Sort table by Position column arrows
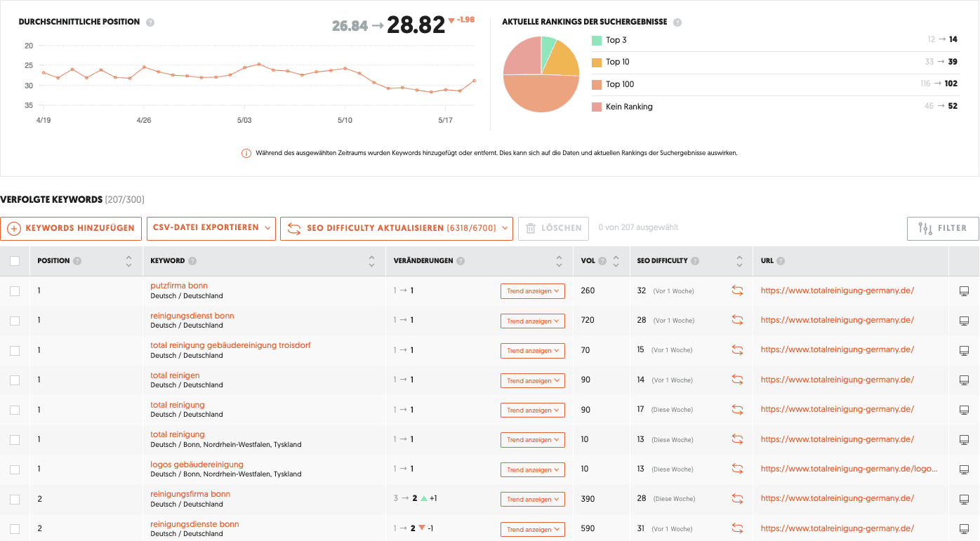Screen dimensions: 980x541 coord(128,261)
